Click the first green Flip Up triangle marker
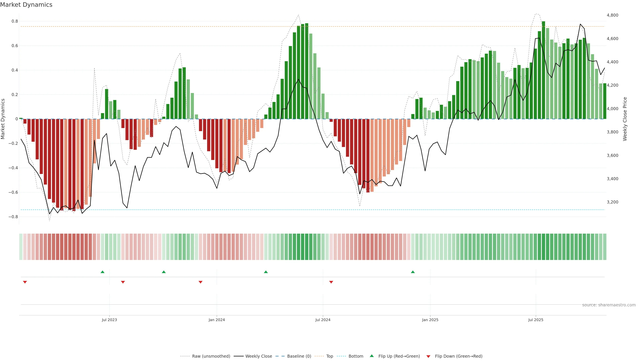Screen dimensions: 644x362 tap(102, 272)
